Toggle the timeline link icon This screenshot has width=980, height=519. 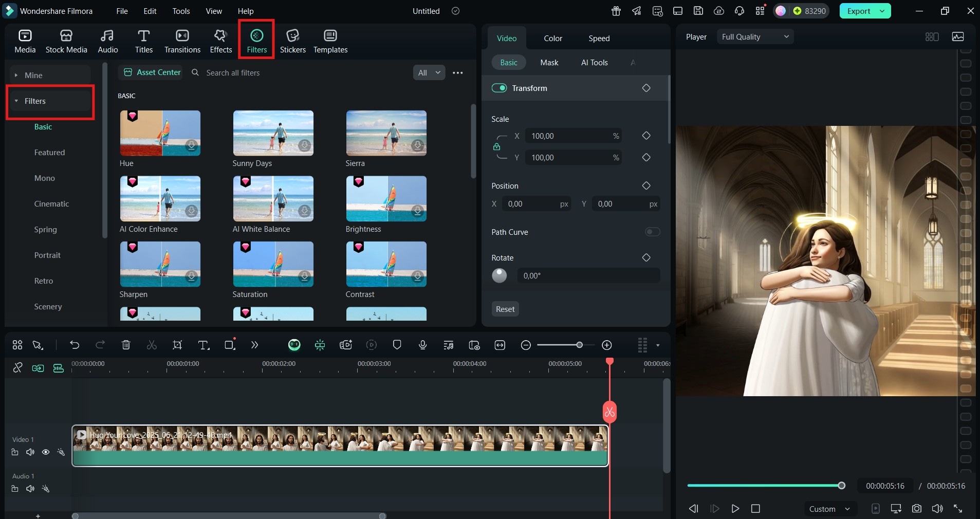(17, 368)
